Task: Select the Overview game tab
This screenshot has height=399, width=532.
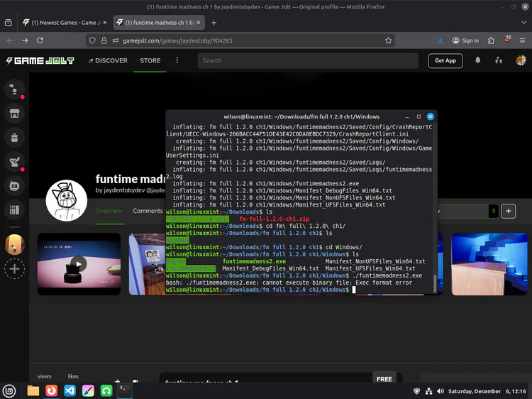Action: [109, 211]
